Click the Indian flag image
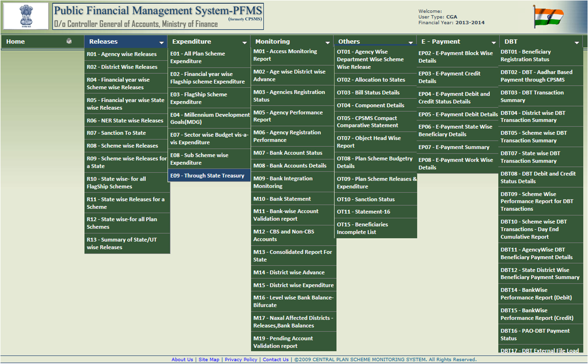 pos(548,17)
